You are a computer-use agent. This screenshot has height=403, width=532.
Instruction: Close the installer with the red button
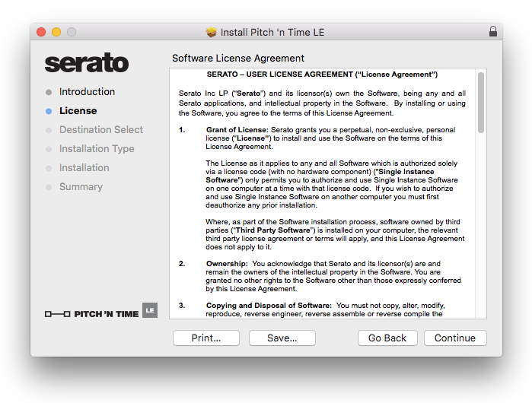pos(41,32)
